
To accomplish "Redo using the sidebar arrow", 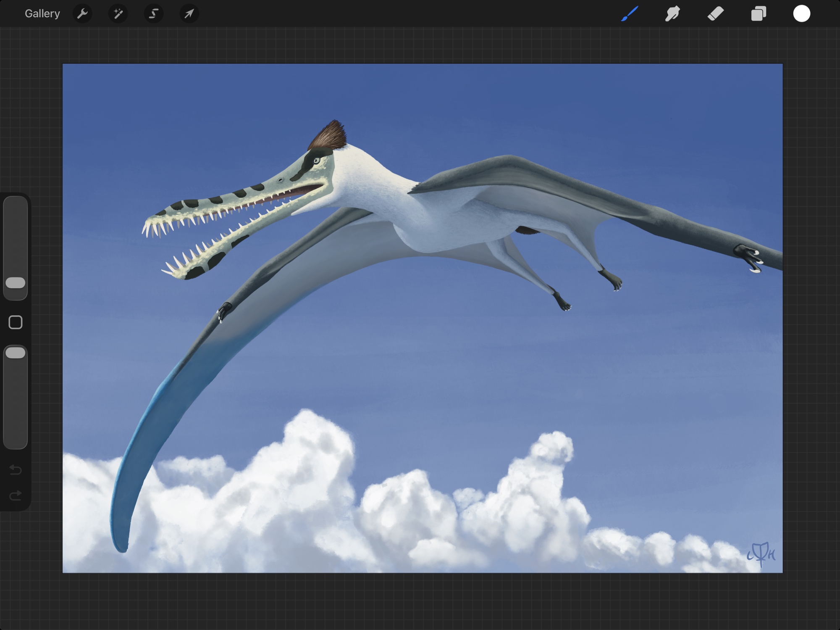I will [16, 496].
